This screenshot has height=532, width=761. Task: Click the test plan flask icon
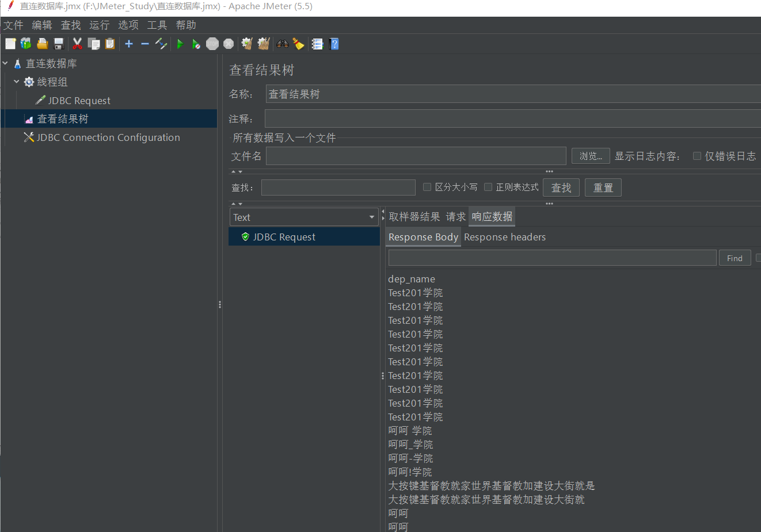[x=17, y=64]
